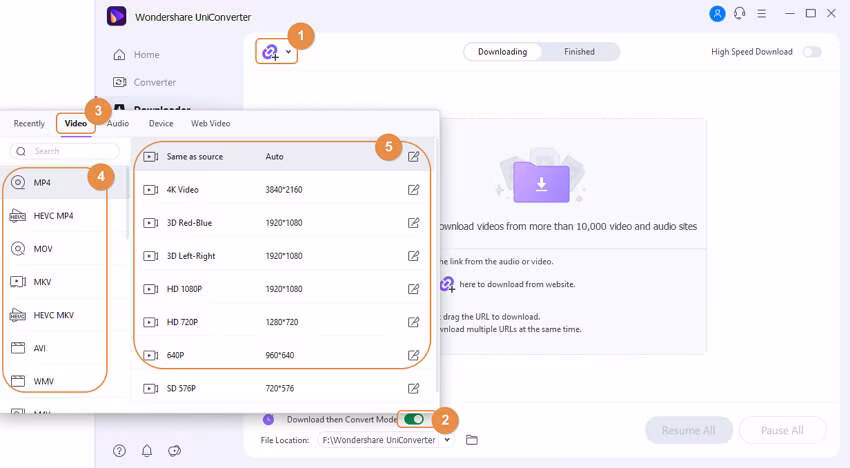
Task: Click the paste URL link icon
Action: pyautogui.click(x=270, y=52)
